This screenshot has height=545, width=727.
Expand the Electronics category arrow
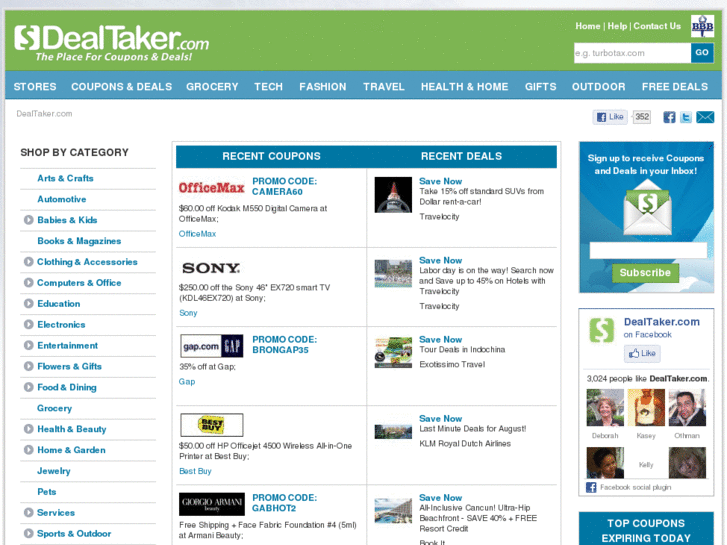click(29, 324)
